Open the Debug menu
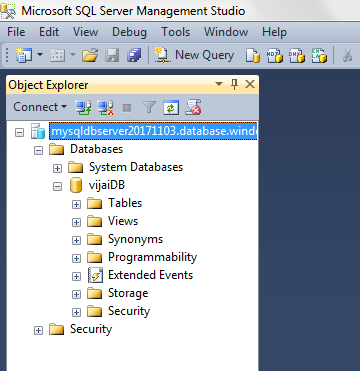 coord(129,32)
